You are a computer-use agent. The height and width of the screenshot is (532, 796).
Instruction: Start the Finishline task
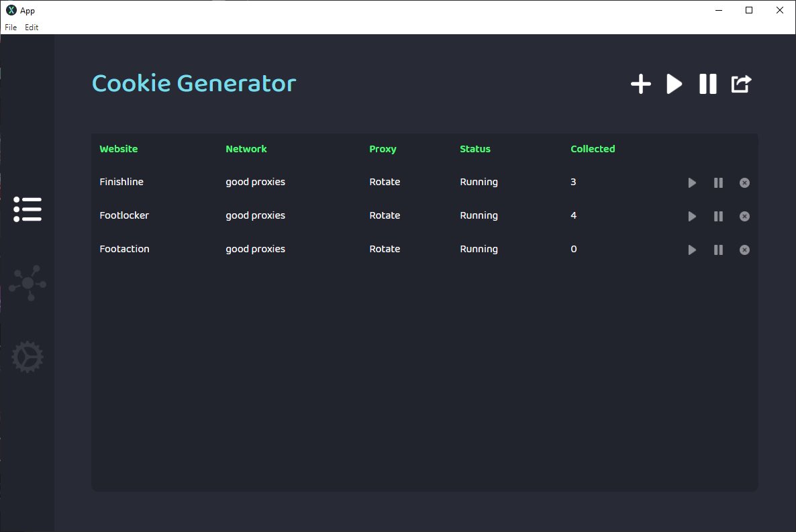pos(692,182)
